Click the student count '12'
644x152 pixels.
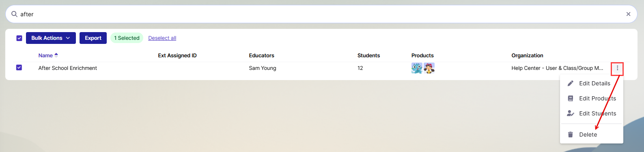pyautogui.click(x=360, y=68)
